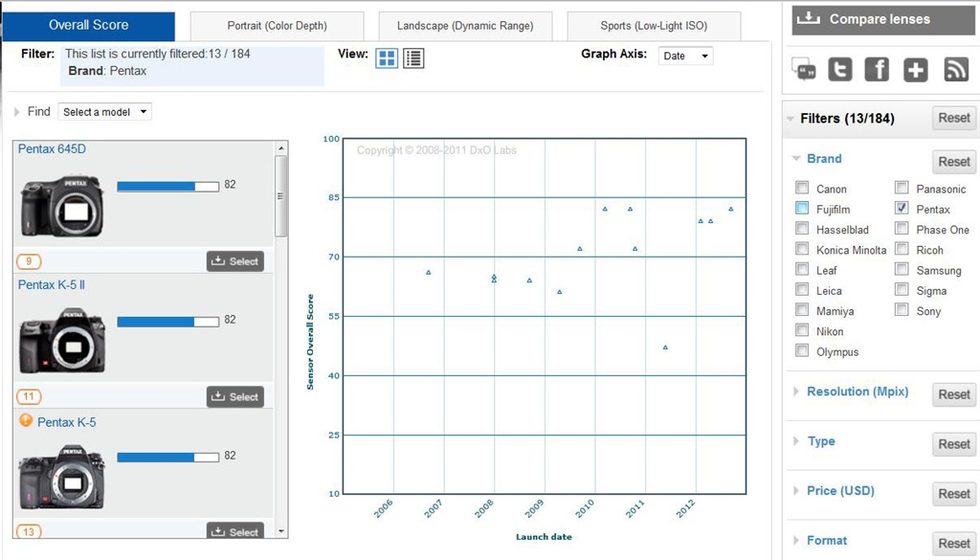Open the Select a model dropdown

coord(104,112)
